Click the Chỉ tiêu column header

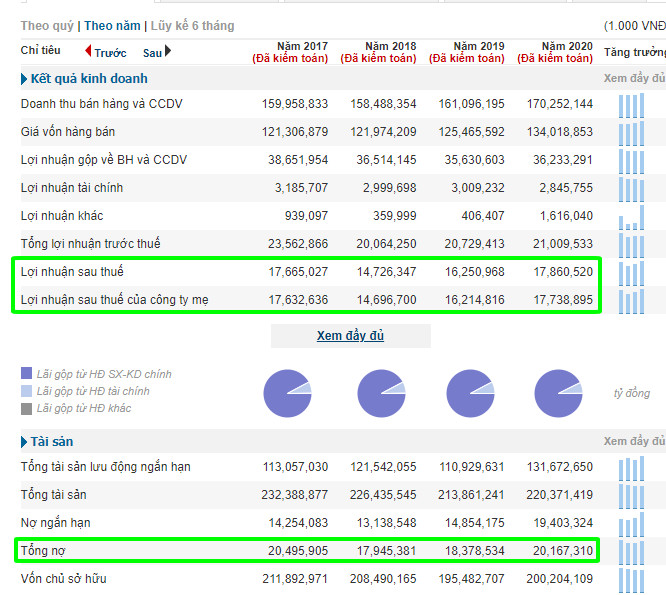pos(40,50)
